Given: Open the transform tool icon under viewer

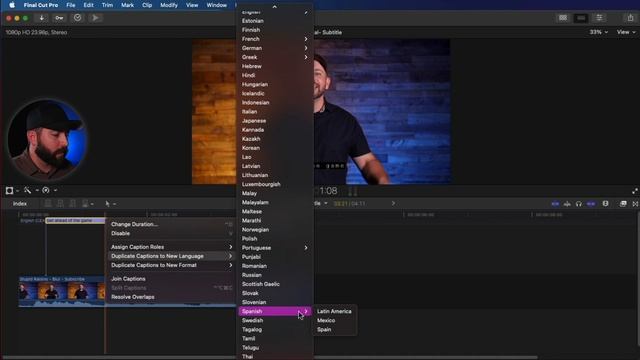Looking at the screenshot, I should pyautogui.click(x=9, y=190).
